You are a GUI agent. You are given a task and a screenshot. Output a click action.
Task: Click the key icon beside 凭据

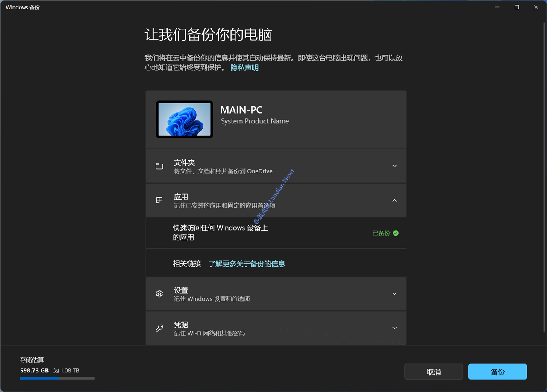click(x=159, y=328)
